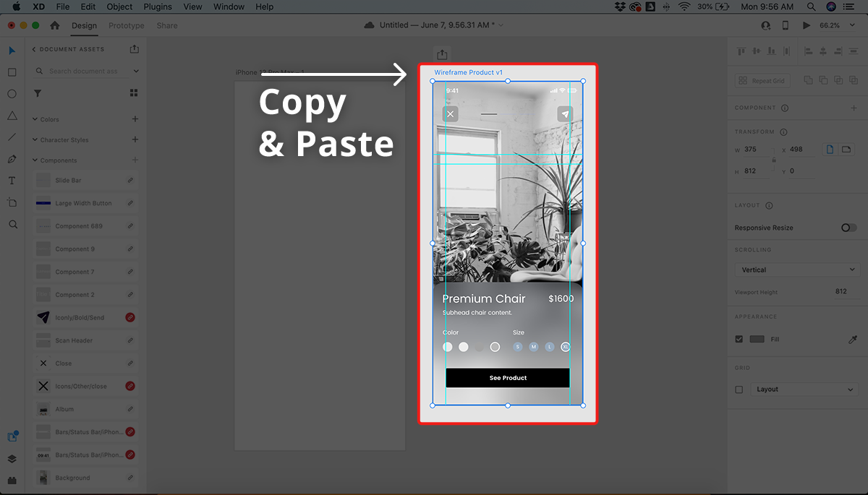Check the Layout grid checkbox
This screenshot has height=495, width=868.
point(739,389)
